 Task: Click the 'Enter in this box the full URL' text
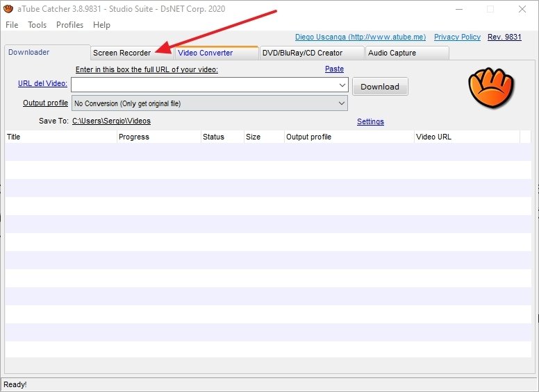(147, 69)
